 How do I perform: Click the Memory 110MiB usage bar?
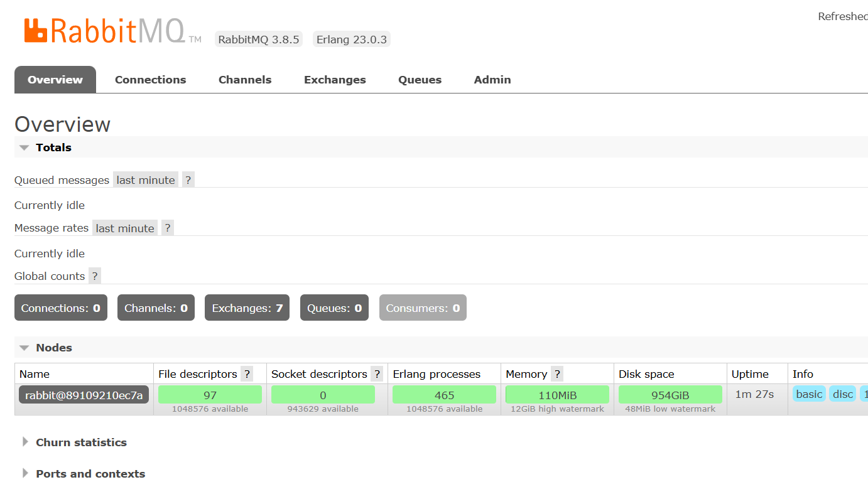pyautogui.click(x=557, y=395)
